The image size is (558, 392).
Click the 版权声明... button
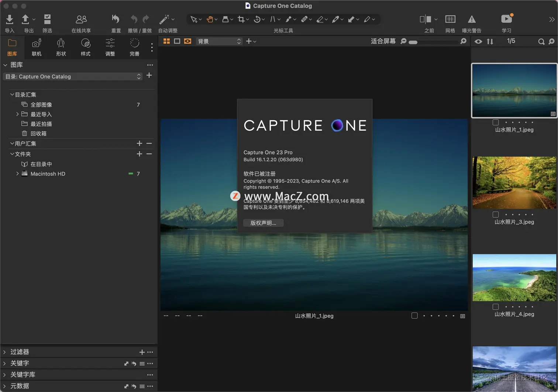(263, 223)
